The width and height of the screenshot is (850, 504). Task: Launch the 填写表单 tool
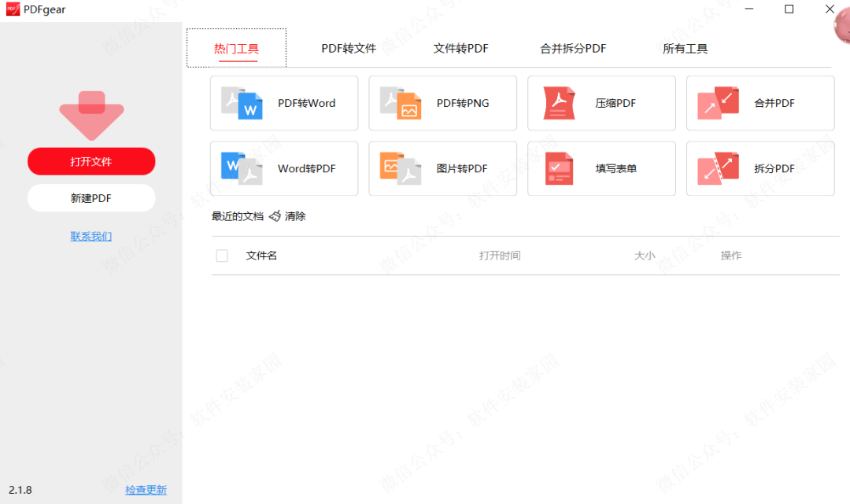point(601,168)
